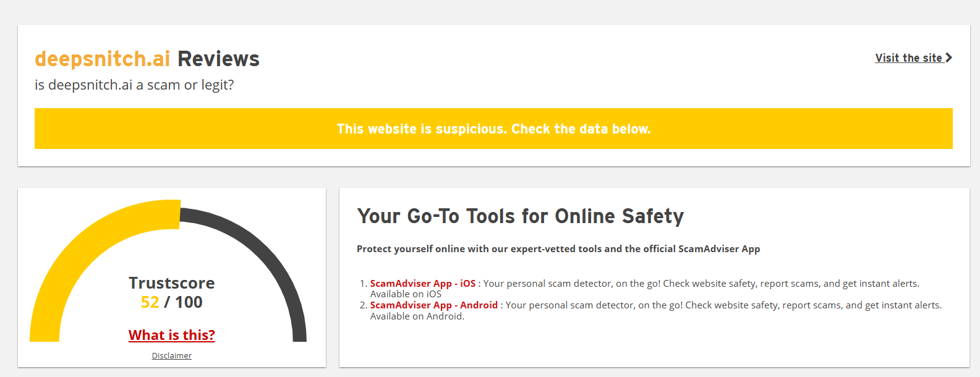This screenshot has height=377, width=980.
Task: Click the yellow portion of the trustscore gauge
Action: click(74, 260)
